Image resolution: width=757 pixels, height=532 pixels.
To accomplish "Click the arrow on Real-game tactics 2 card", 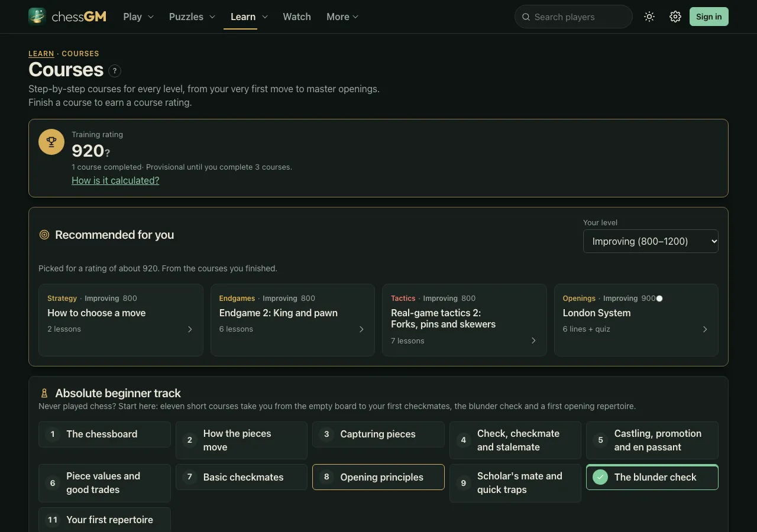I will tap(533, 340).
